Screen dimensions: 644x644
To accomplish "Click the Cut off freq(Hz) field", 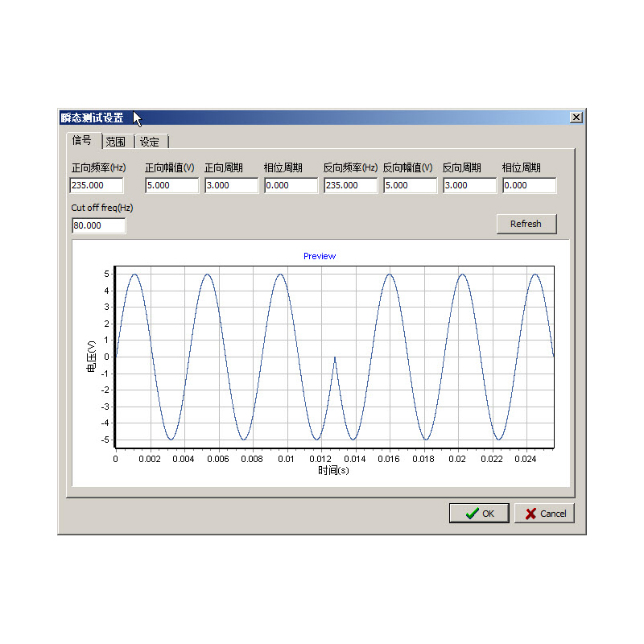I will coord(98,226).
